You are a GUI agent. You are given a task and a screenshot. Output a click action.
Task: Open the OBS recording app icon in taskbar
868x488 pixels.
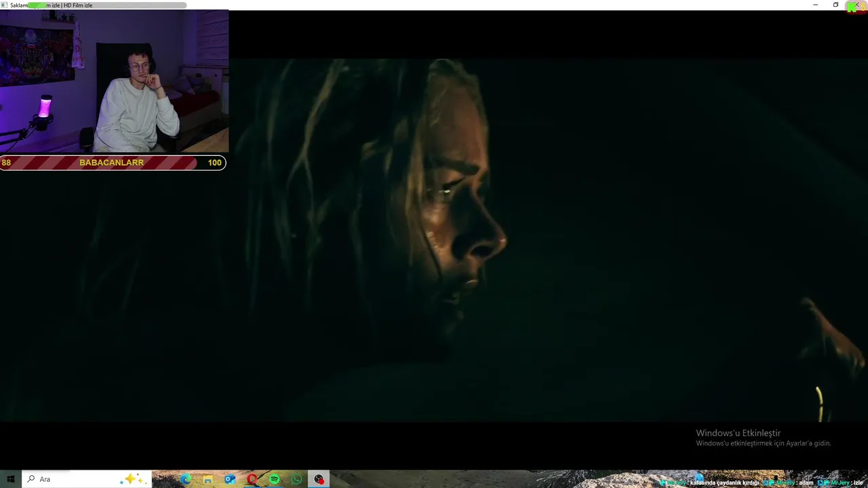[x=319, y=479]
